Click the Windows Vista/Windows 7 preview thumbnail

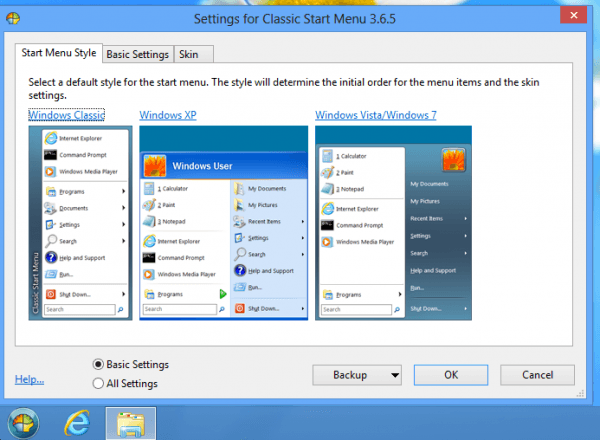click(x=393, y=223)
